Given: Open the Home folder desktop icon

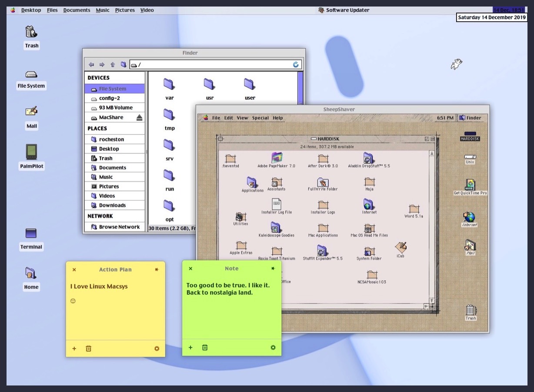Looking at the screenshot, I should (x=31, y=272).
